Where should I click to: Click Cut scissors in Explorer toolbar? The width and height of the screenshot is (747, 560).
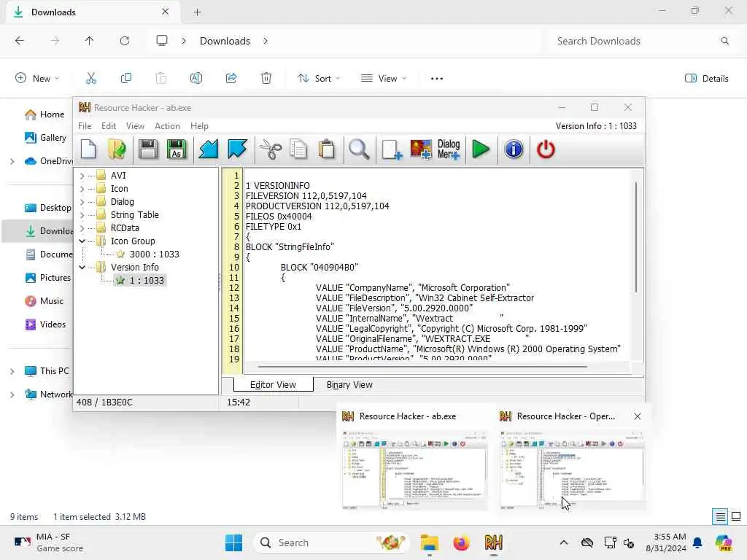tap(91, 78)
